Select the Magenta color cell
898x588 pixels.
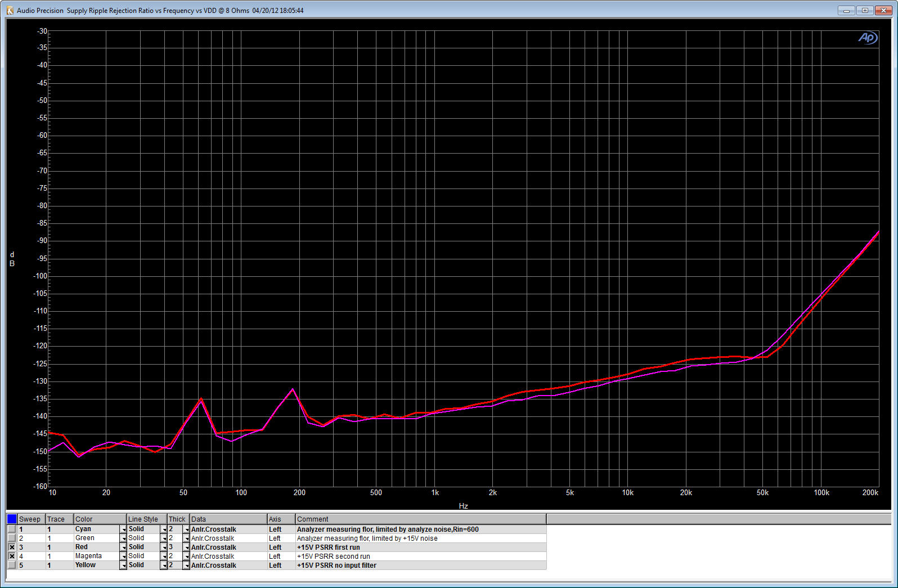pyautogui.click(x=97, y=556)
